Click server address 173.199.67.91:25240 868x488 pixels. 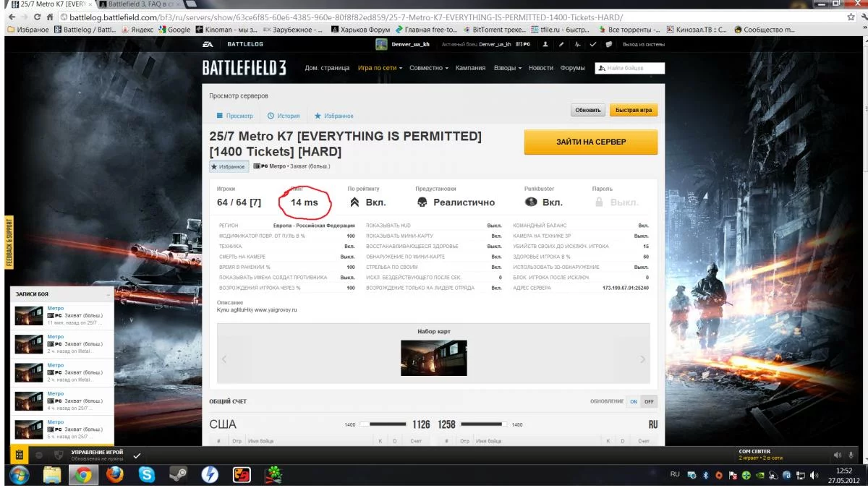[626, 288]
